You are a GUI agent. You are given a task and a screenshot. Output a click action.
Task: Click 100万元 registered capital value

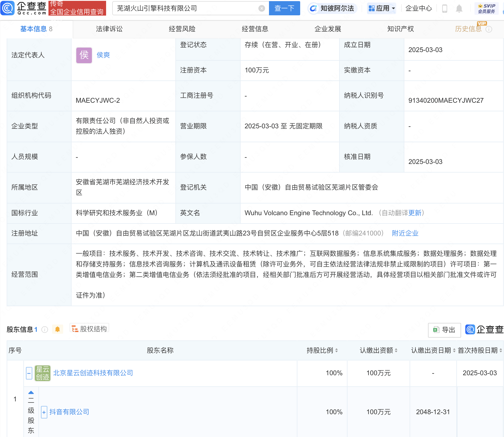tap(257, 70)
